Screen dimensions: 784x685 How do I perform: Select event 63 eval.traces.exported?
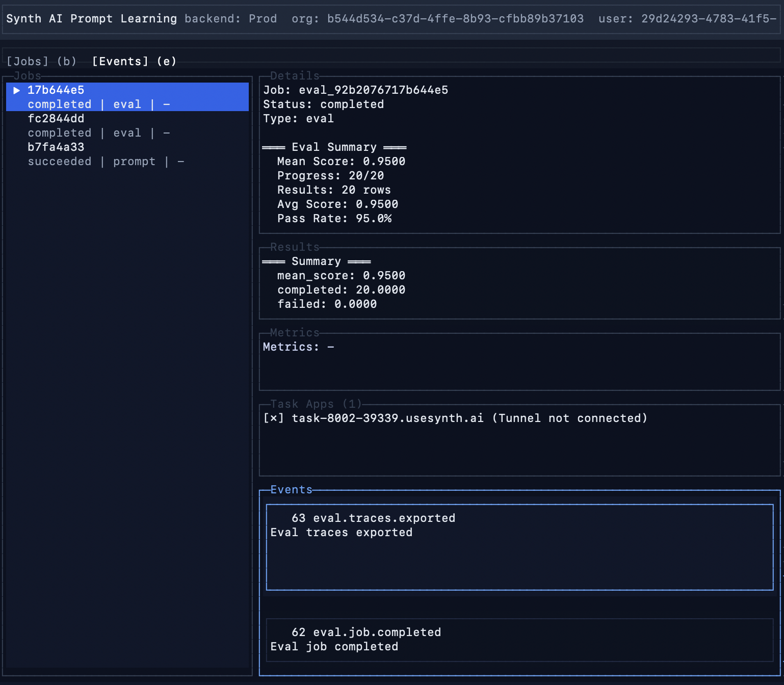[519, 547]
